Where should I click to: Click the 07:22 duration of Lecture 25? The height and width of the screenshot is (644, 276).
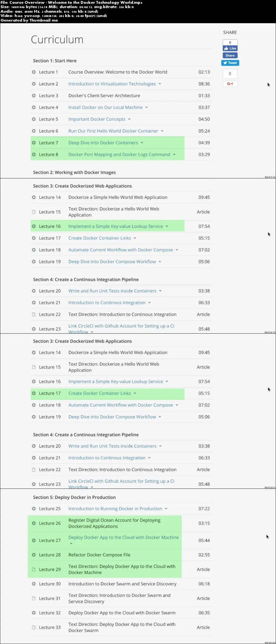pyautogui.click(x=204, y=509)
